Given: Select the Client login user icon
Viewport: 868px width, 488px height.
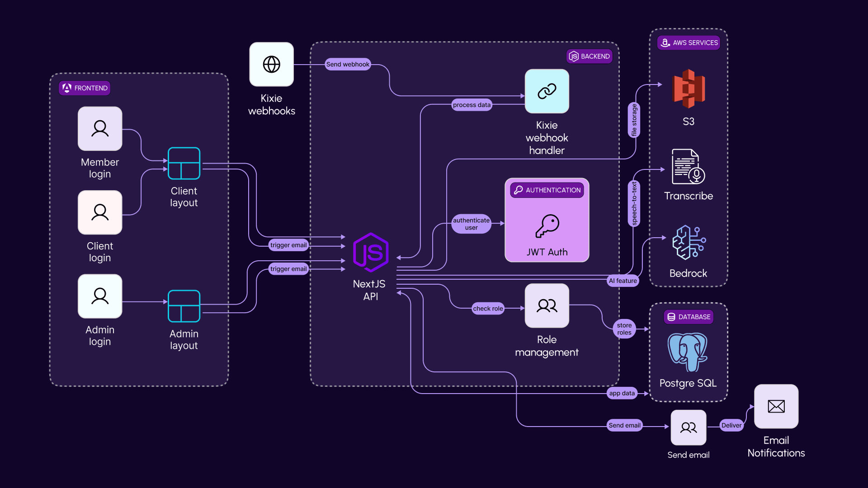Looking at the screenshot, I should click(100, 212).
